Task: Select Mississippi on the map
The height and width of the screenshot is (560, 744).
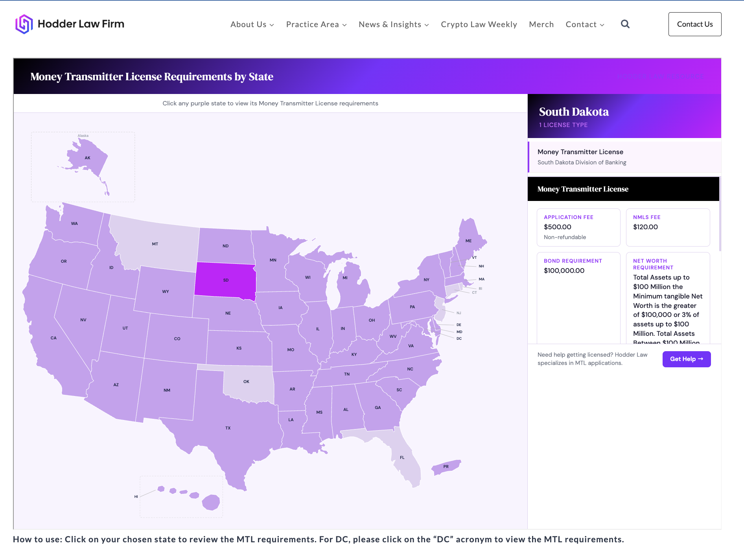Action: [319, 412]
